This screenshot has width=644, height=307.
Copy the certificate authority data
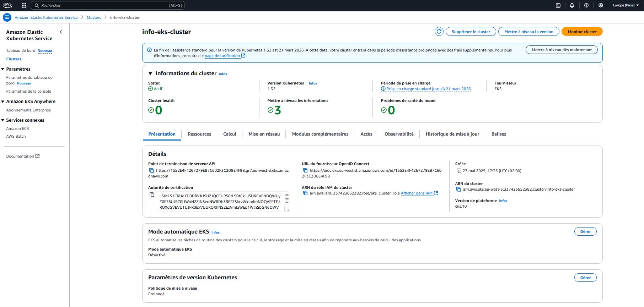point(152,195)
